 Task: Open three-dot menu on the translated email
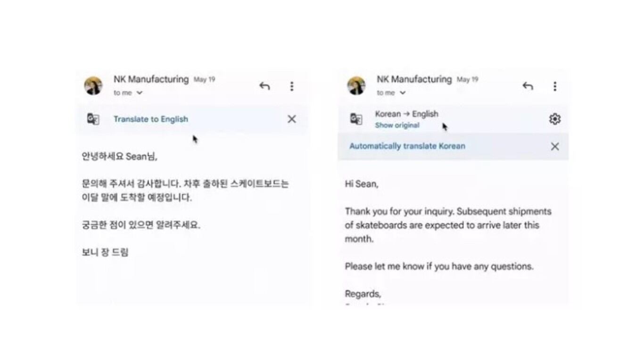[555, 86]
